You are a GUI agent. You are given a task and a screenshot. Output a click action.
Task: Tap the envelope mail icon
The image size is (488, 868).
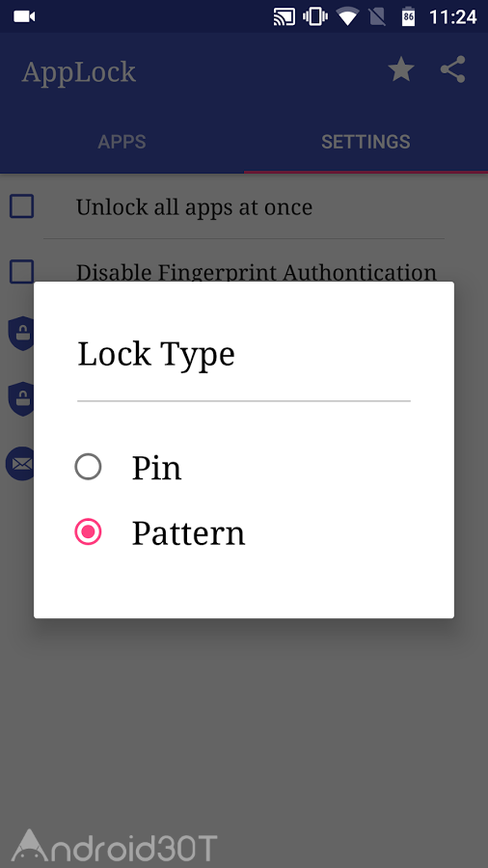[20, 463]
